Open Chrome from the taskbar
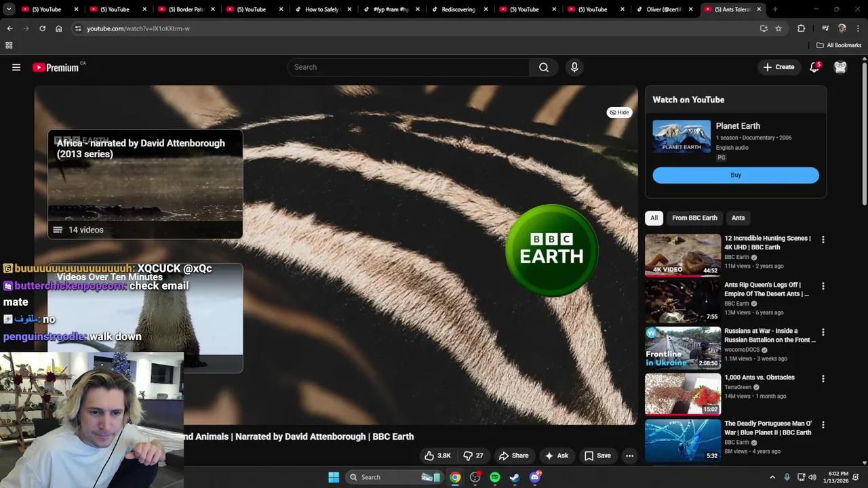This screenshot has height=488, width=868. pos(455,477)
